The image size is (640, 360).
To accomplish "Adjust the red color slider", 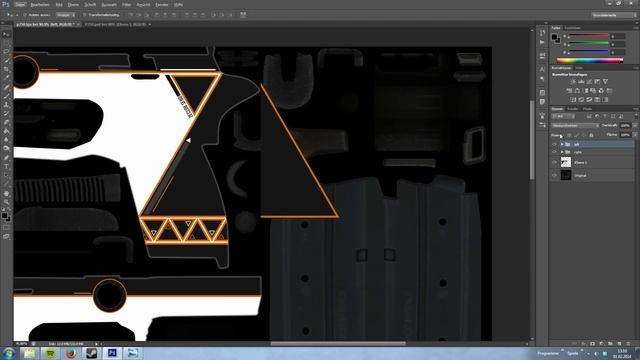I will point(588,36).
